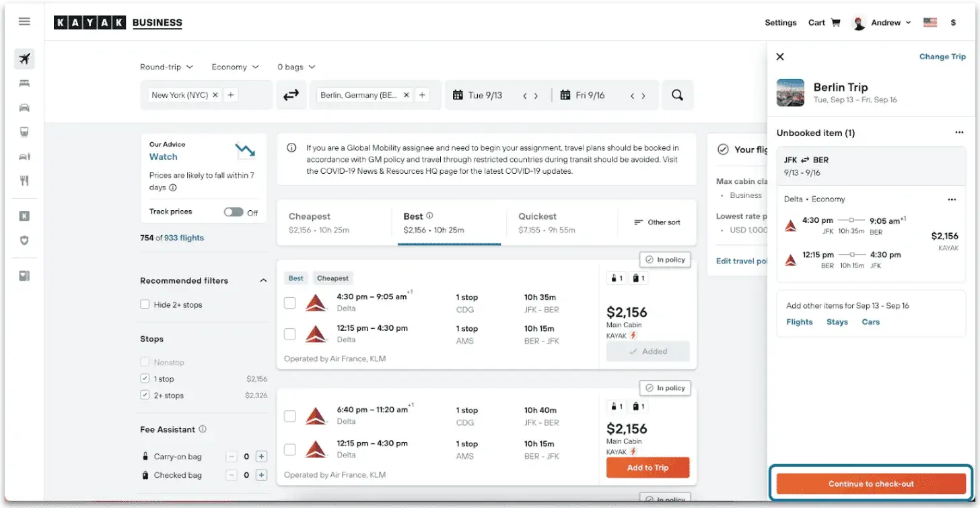Open Edit travel policy link

click(741, 261)
